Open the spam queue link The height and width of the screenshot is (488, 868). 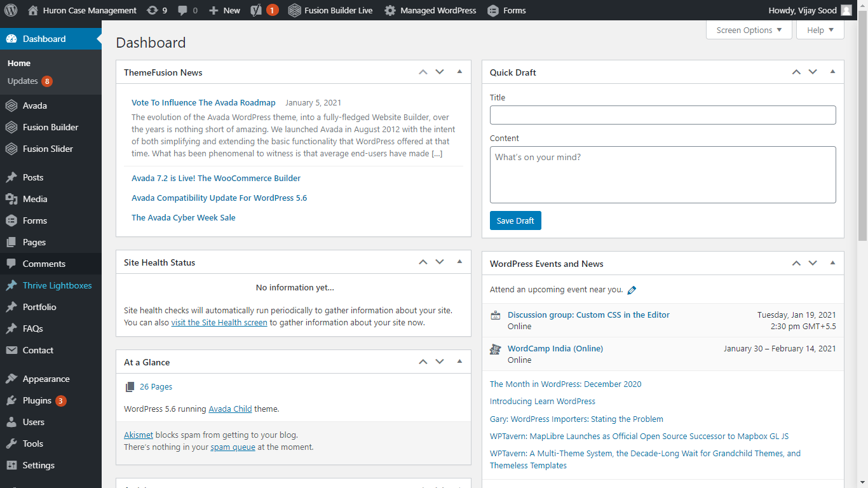tap(233, 447)
